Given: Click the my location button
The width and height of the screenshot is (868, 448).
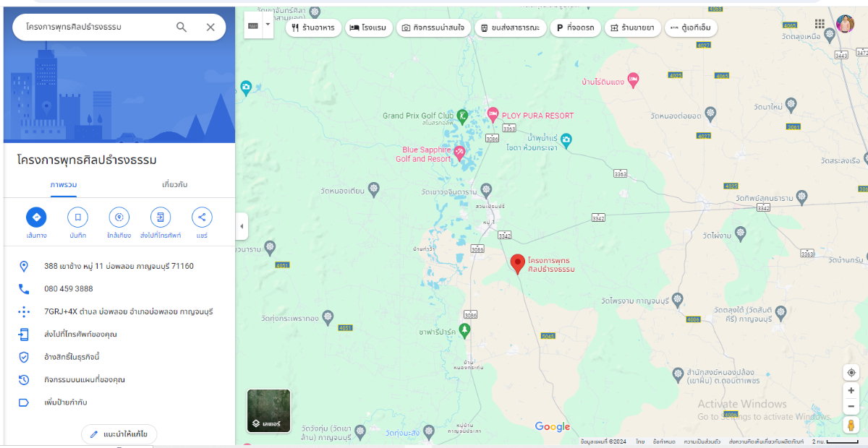Looking at the screenshot, I should point(851,373).
